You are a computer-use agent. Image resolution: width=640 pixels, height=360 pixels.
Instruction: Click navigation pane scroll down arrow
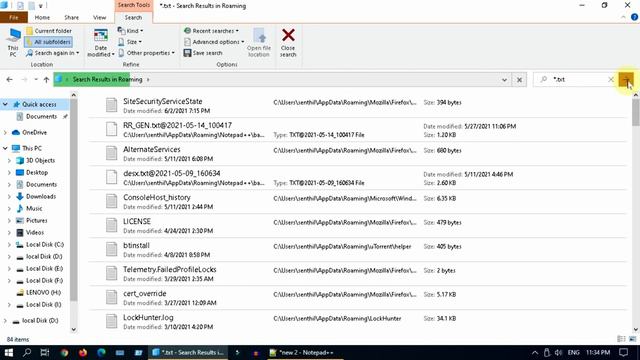pos(73,329)
